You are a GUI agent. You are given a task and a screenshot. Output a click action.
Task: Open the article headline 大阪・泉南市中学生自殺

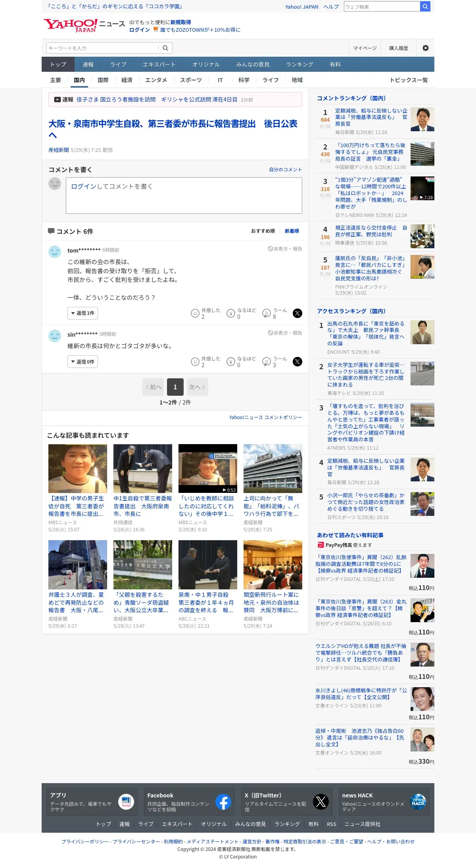point(173,129)
